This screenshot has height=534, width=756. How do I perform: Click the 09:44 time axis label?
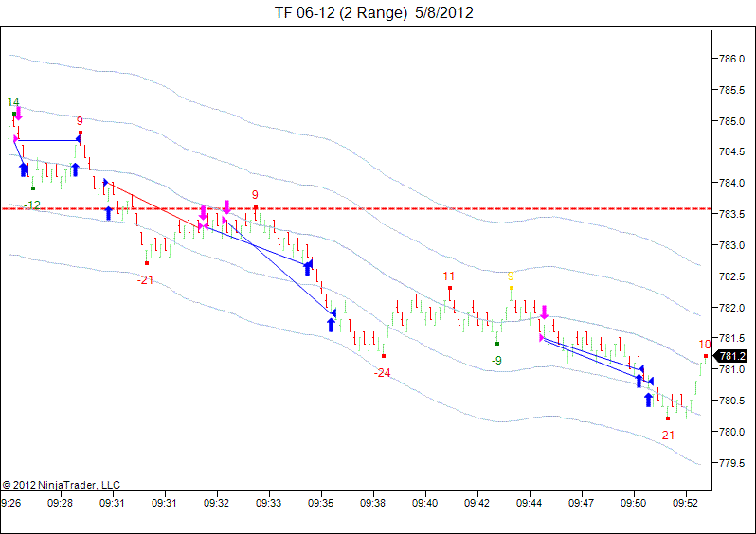[x=529, y=503]
